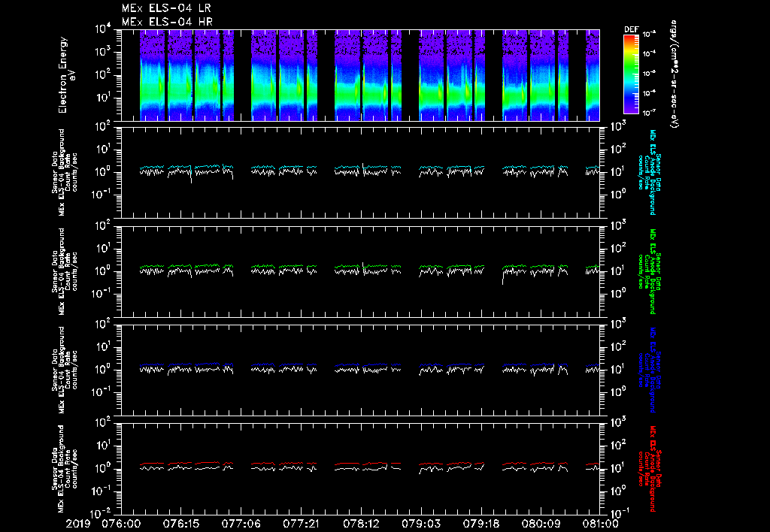Click the cyan Sensor Data legend text
Screen dimensions: 770x532
coord(649,172)
